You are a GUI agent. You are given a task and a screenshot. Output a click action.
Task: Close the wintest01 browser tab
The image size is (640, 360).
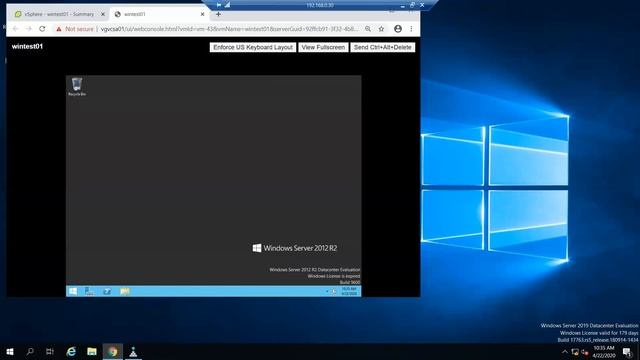(202, 14)
